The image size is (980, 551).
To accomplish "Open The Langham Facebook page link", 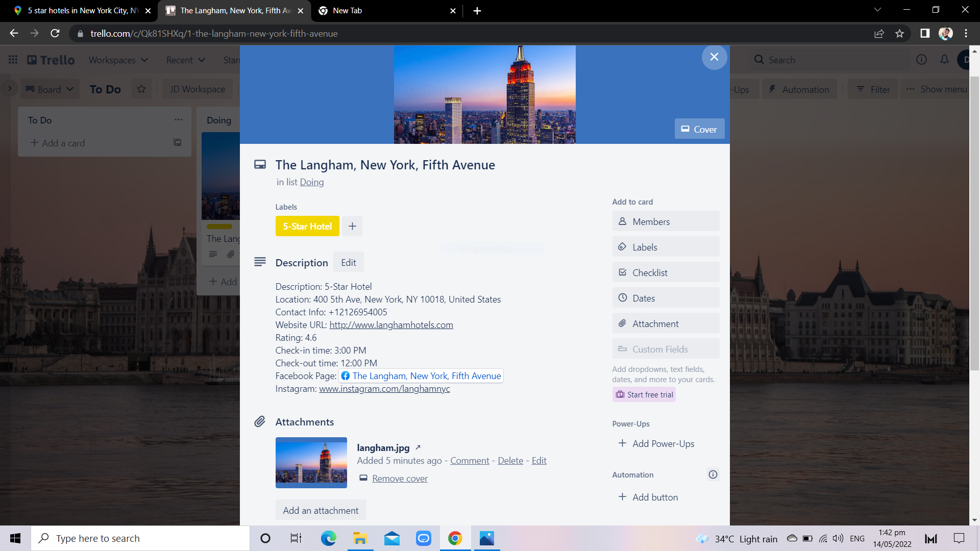I will coord(421,376).
